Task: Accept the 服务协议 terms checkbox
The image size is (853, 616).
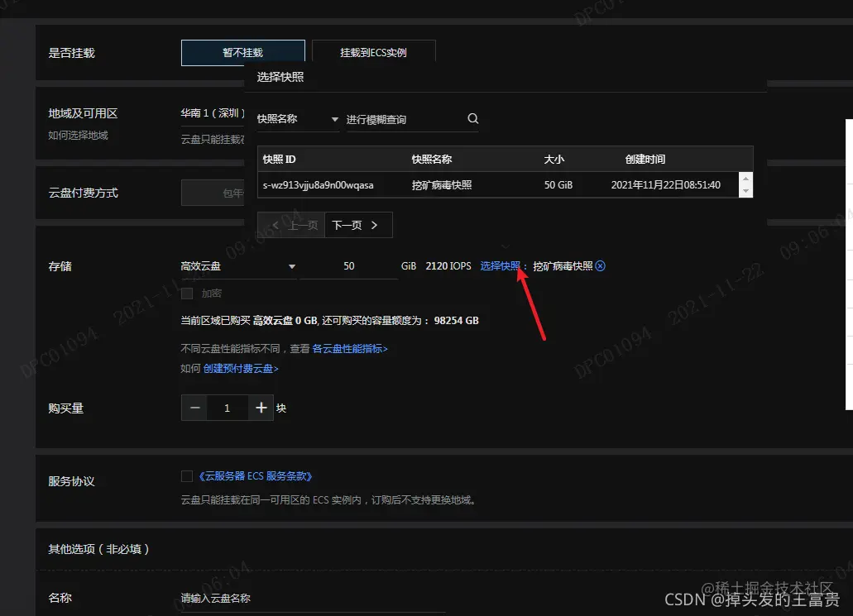Action: point(186,475)
